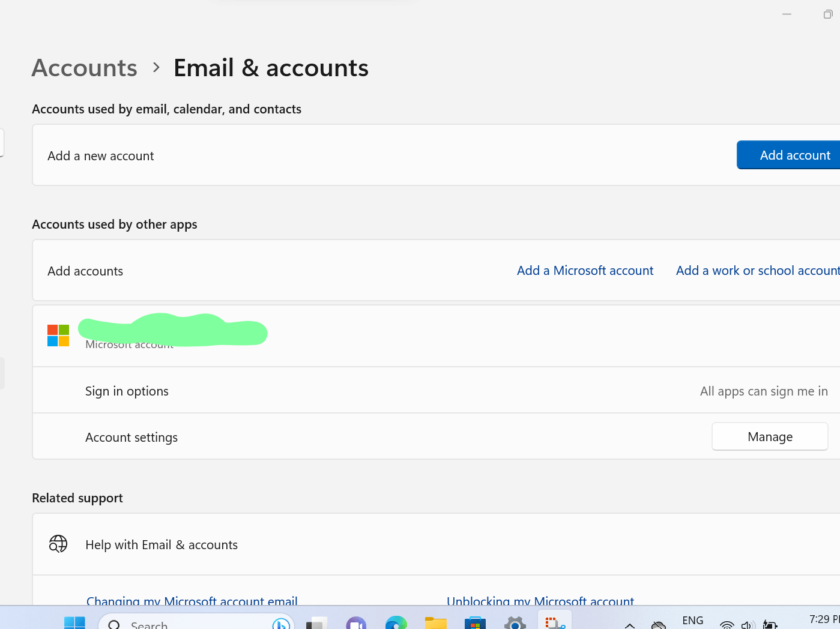Click the Manage account settings button
Viewport: 840px width, 629px height.
coord(770,436)
